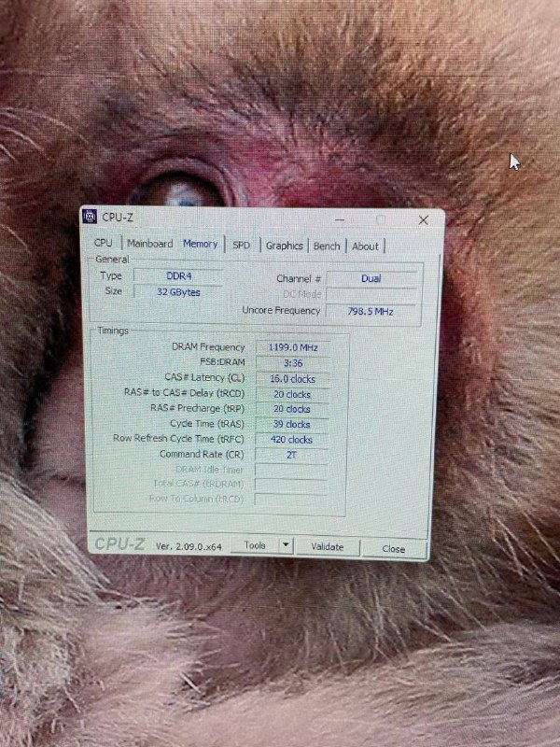The width and height of the screenshot is (560, 747).
Task: Show the Graphics tab
Action: [284, 246]
